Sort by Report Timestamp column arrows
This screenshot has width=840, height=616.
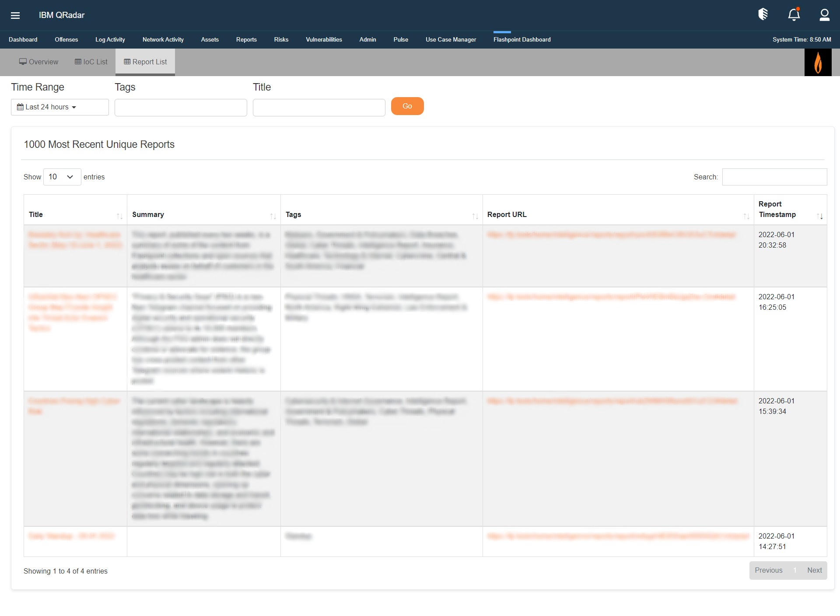[819, 216]
